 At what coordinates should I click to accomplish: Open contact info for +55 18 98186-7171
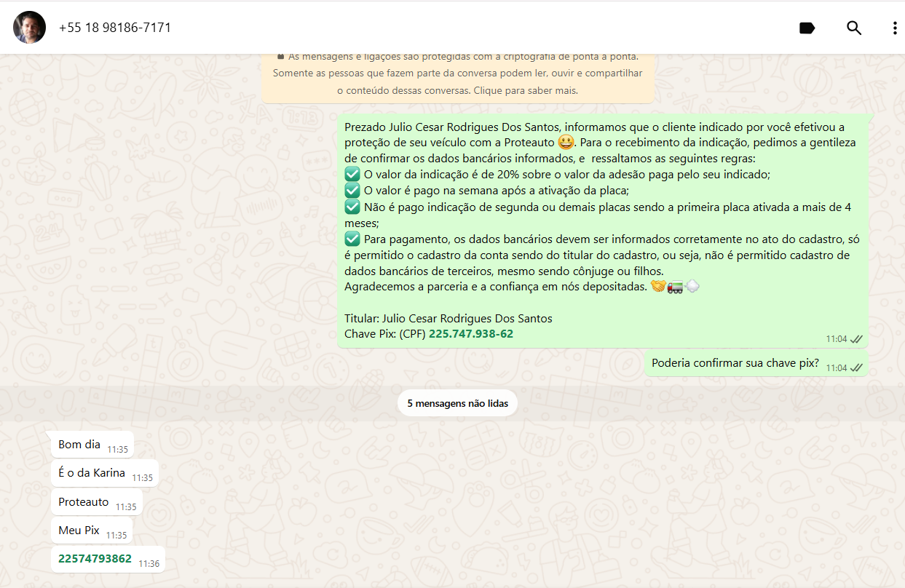115,28
